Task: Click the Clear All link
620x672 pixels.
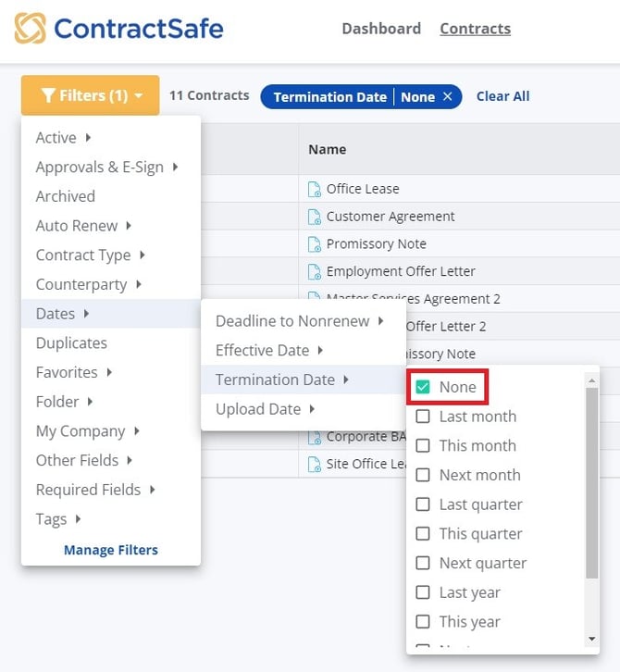Action: pyautogui.click(x=502, y=96)
